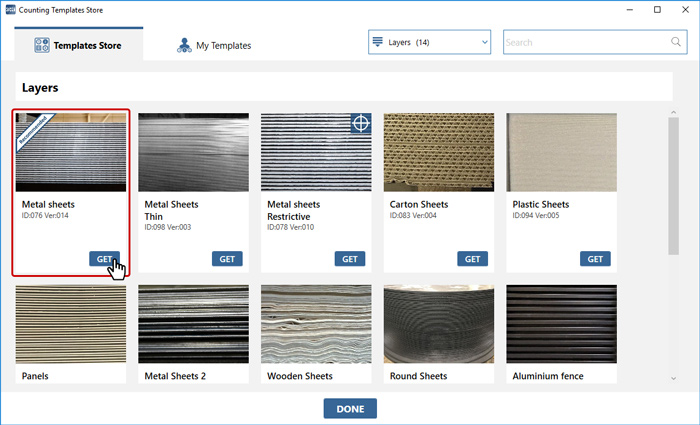Image resolution: width=700 pixels, height=425 pixels.
Task: Open the Layers (14) category dropdown
Action: tap(430, 42)
